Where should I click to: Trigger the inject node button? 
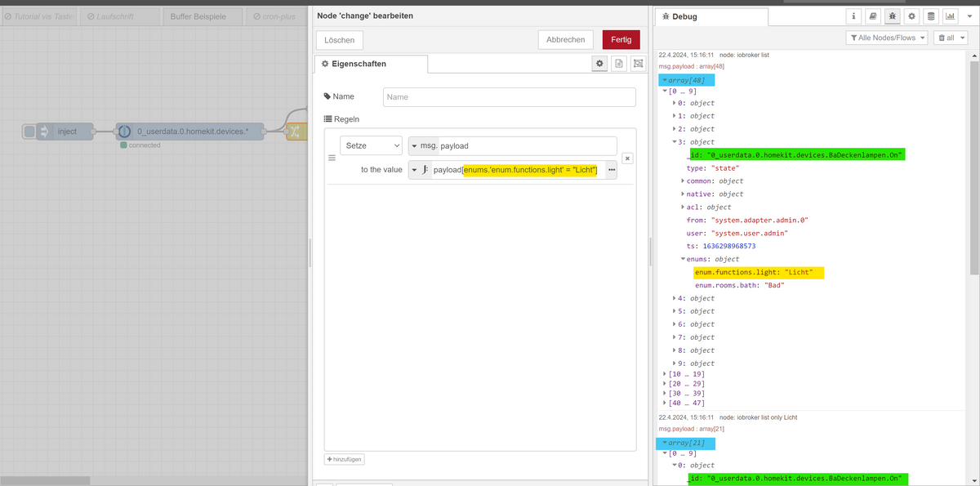click(29, 132)
